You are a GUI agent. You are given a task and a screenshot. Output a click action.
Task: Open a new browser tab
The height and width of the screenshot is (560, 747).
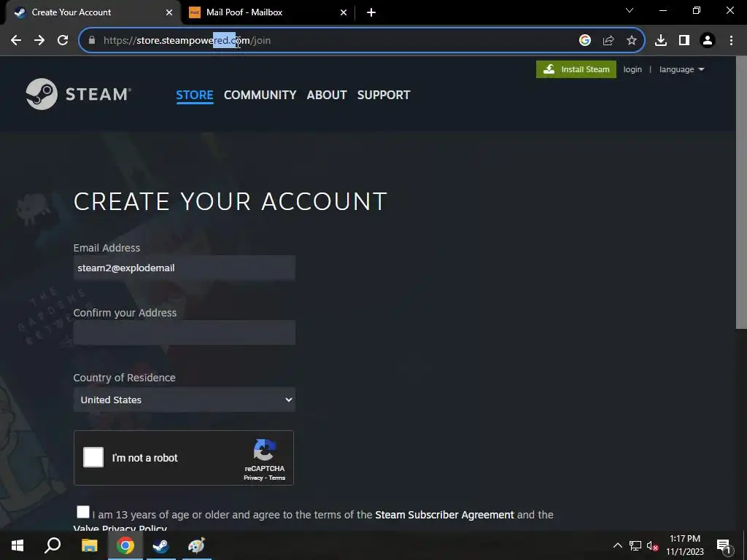[x=371, y=12]
